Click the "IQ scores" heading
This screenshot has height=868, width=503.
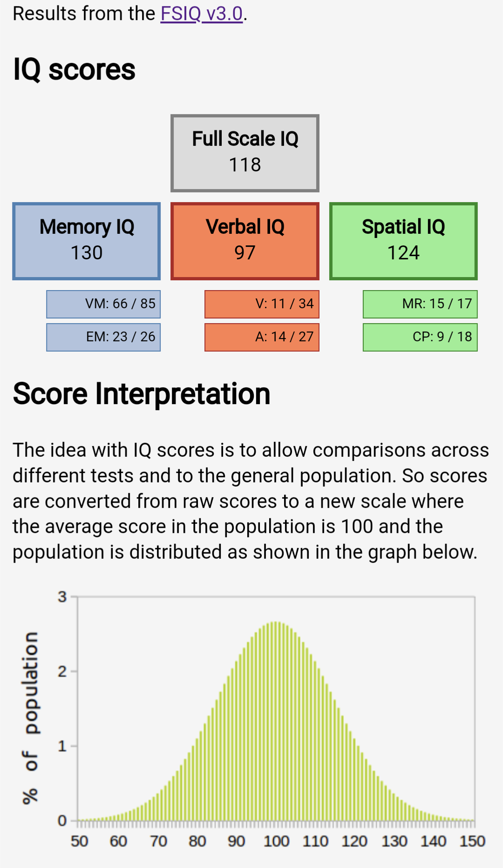click(75, 70)
